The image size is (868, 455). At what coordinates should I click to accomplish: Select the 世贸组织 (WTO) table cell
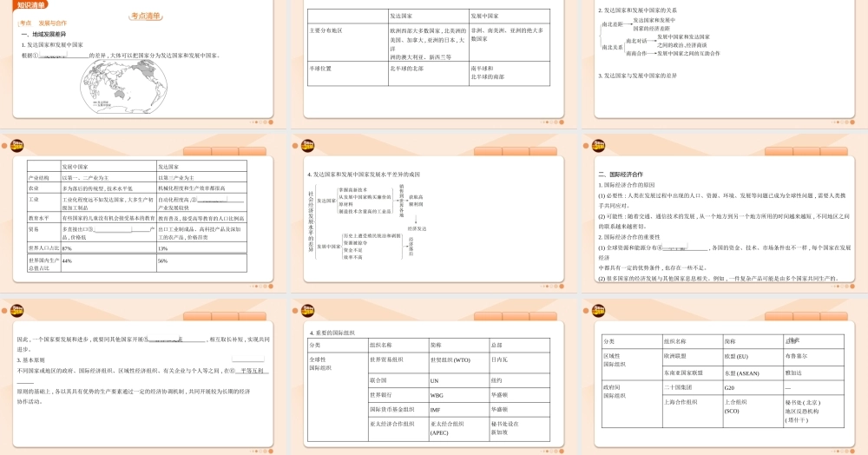(x=450, y=359)
